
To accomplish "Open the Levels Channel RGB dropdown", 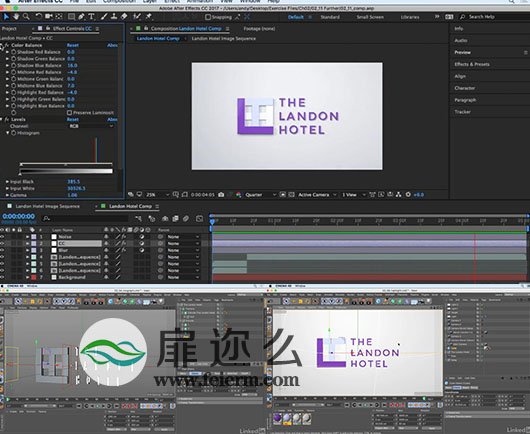I will coord(91,126).
